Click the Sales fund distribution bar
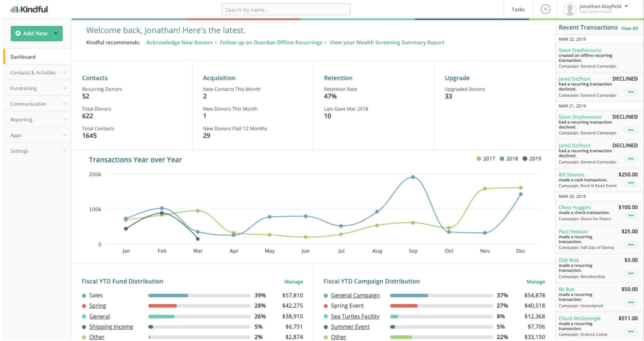 [x=168, y=295]
